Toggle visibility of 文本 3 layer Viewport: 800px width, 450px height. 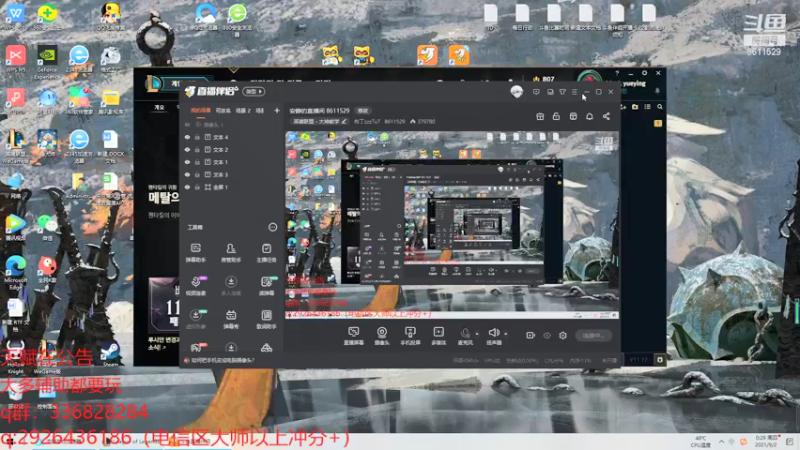pos(187,174)
